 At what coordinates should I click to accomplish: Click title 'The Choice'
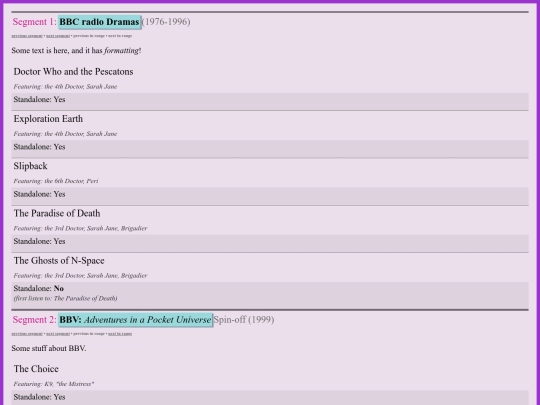pyautogui.click(x=36, y=369)
